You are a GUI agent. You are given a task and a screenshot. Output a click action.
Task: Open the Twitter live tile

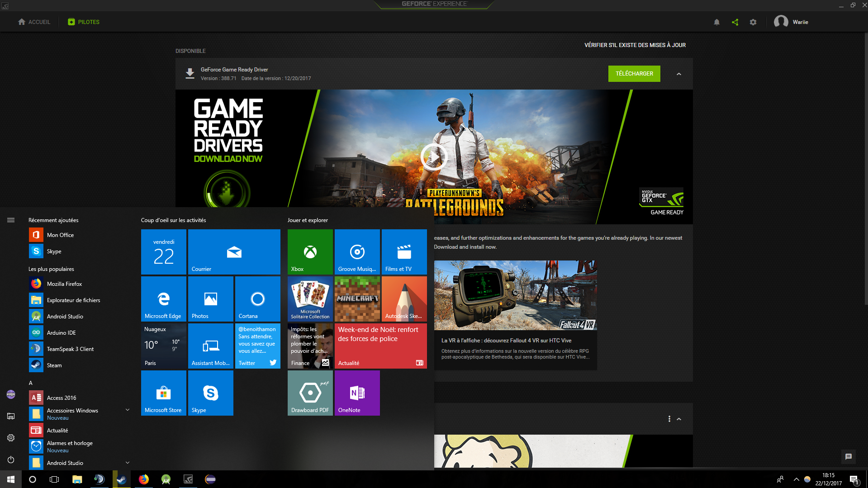(x=258, y=346)
